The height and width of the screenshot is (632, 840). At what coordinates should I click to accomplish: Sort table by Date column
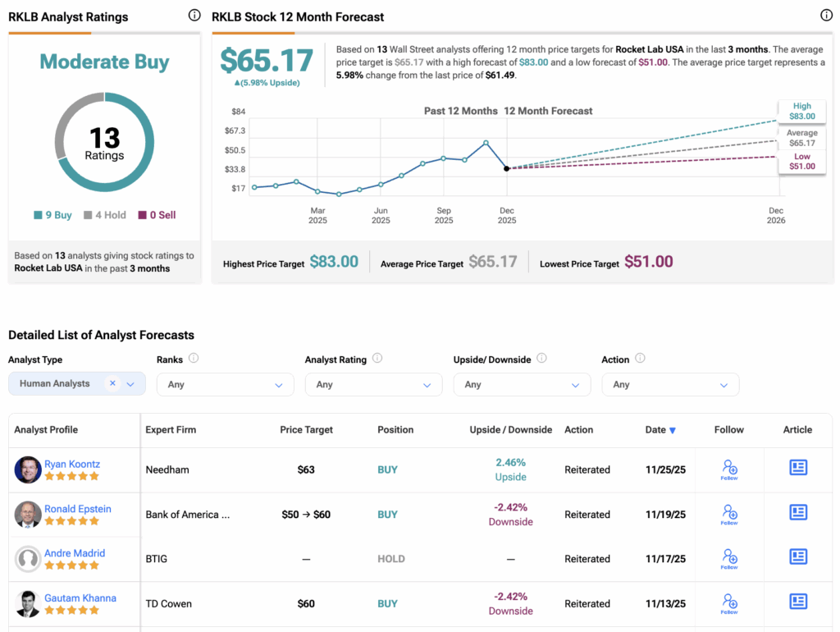click(x=660, y=429)
